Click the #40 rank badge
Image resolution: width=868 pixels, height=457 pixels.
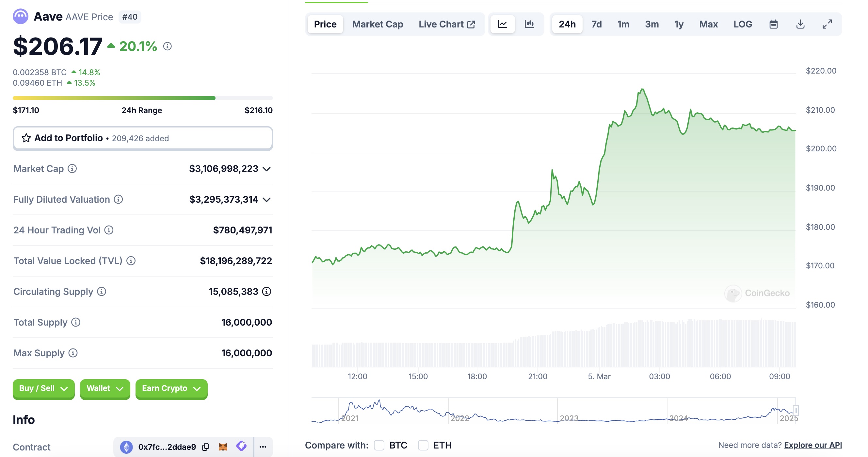130,17
